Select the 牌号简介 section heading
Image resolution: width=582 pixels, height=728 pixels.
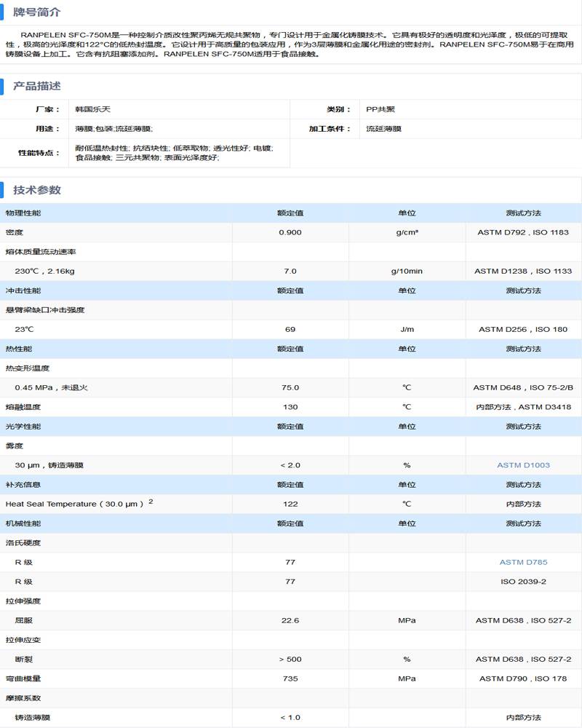coord(36,12)
